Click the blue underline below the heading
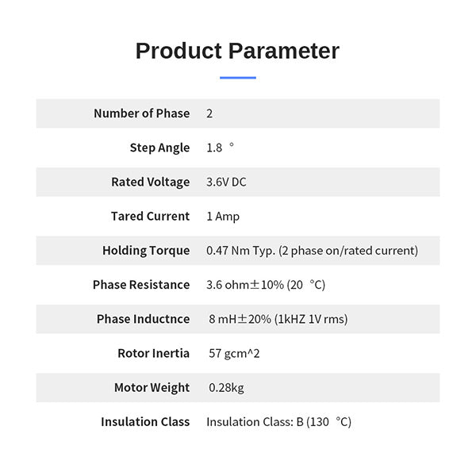This screenshot has height=476, width=476. 237,78
